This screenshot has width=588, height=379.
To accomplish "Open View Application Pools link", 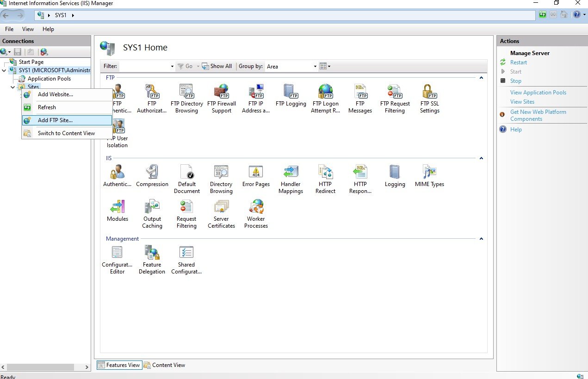I will (x=538, y=93).
